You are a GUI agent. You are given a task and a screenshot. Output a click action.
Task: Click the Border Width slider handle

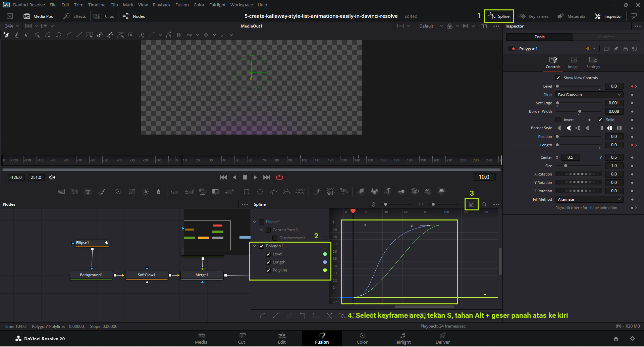(580, 111)
